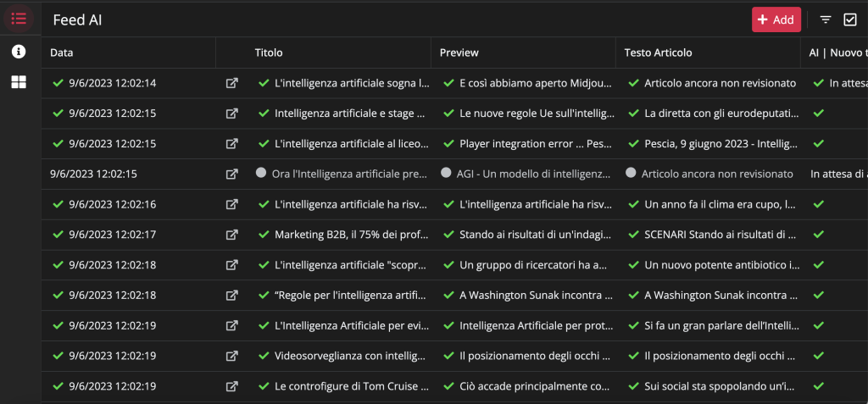Sort by the Data column header

pyautogui.click(x=61, y=53)
